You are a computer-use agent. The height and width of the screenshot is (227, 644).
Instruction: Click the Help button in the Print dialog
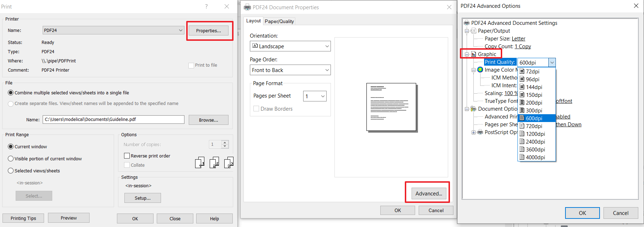[214, 218]
